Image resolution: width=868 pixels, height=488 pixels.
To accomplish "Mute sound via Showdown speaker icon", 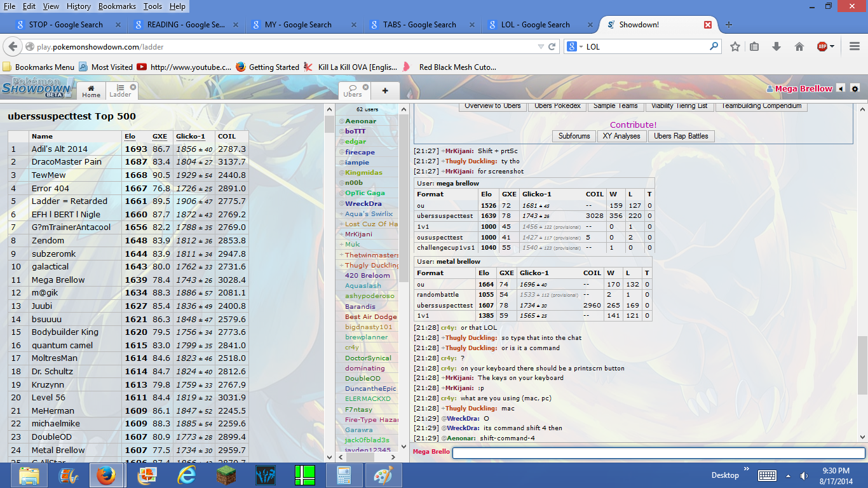I will coord(841,89).
